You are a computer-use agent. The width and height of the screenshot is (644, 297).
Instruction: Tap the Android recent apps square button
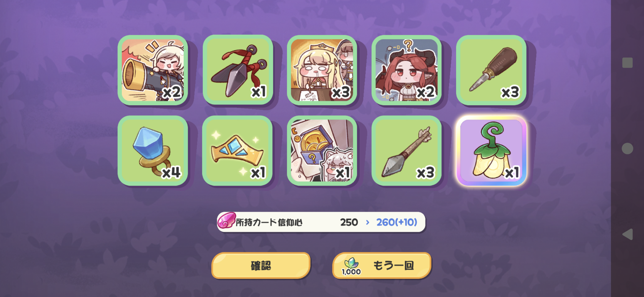click(627, 63)
